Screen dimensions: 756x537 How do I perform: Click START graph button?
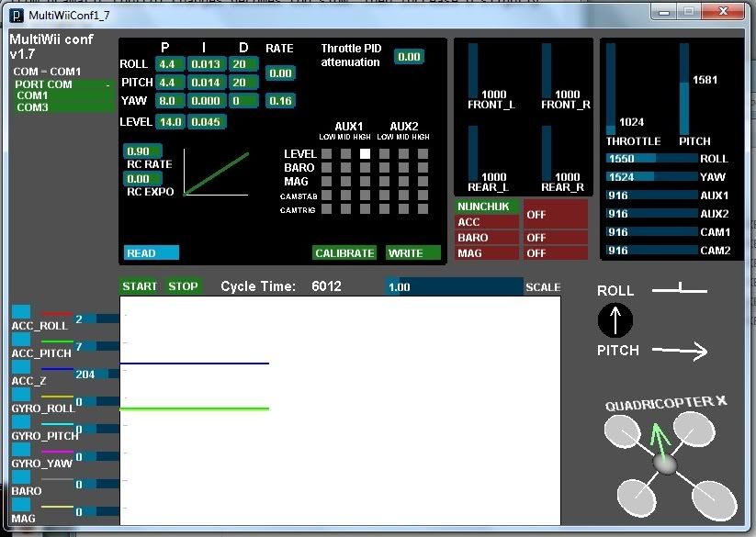pyautogui.click(x=140, y=286)
